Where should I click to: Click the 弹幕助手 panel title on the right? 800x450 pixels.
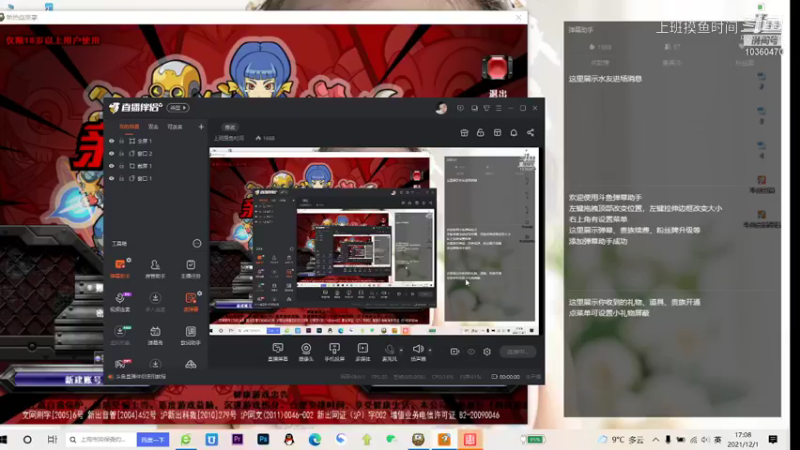(582, 30)
